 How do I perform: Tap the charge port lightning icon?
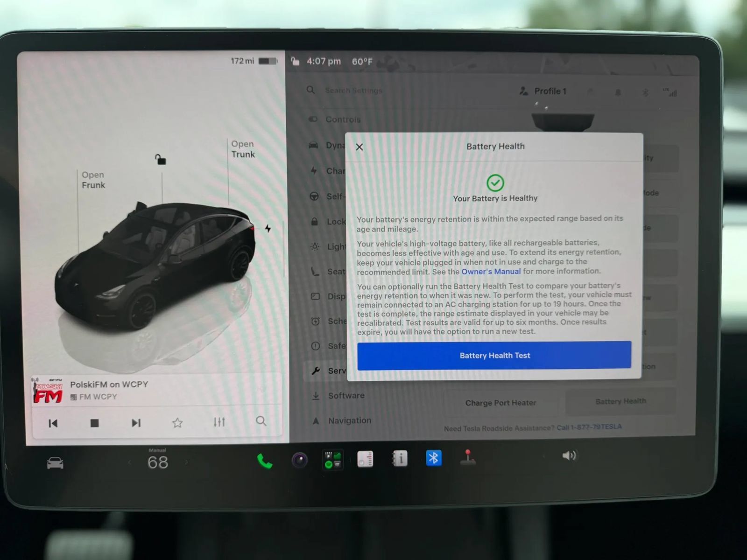(x=268, y=228)
